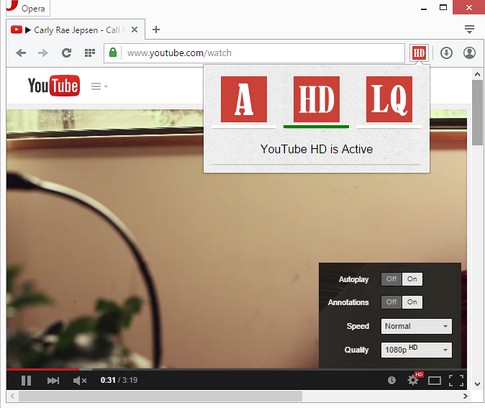Open the Opera menu
This screenshot has height=408, width=485.
point(27,8)
